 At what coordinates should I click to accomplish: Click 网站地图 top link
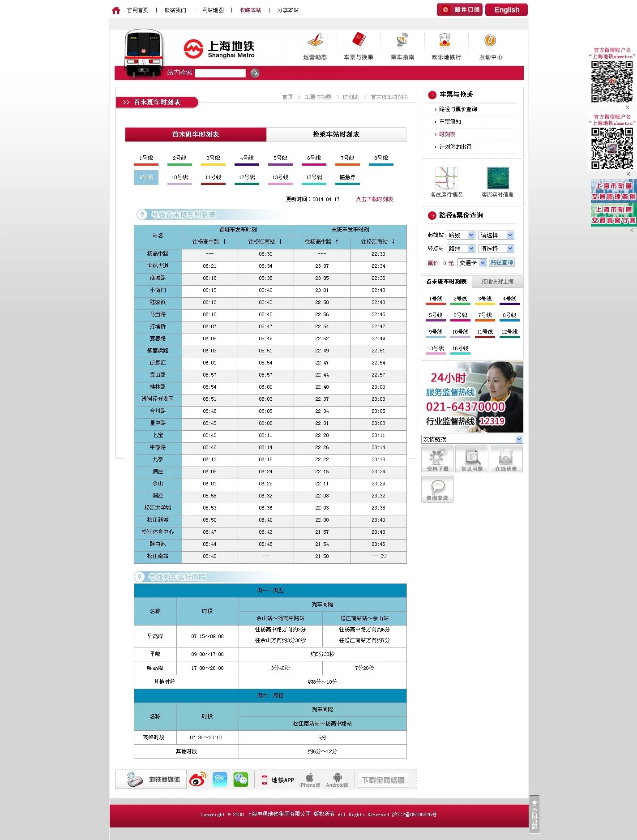pyautogui.click(x=213, y=10)
